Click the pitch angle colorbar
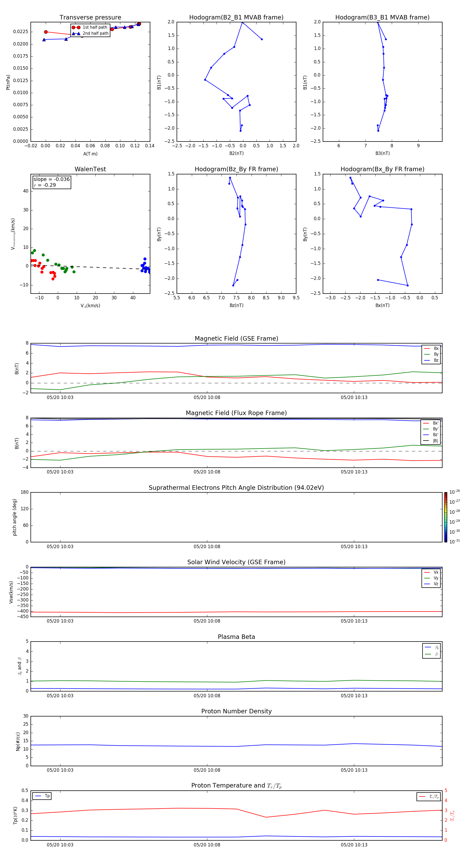Image resolution: width=473 pixels, height=868 pixels. coord(445,517)
